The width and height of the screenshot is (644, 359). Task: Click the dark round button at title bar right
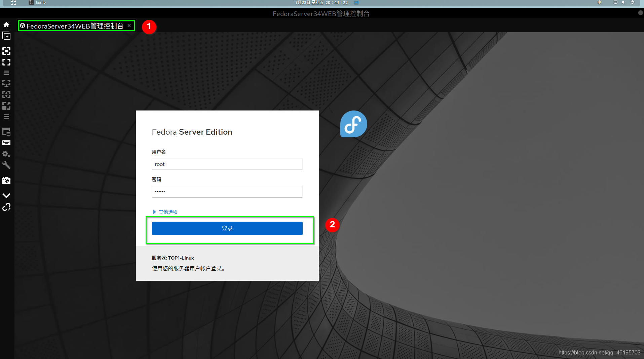[640, 13]
